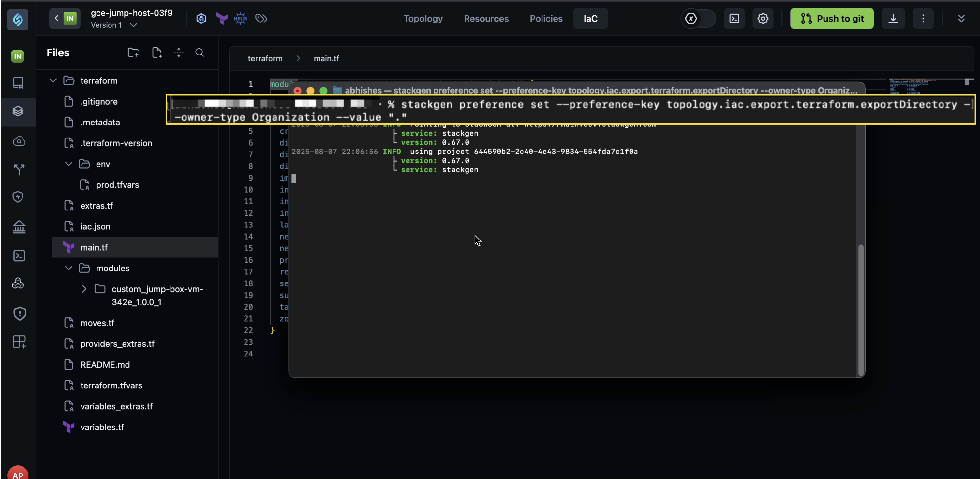980x479 pixels.
Task: Click the download icon near Push to git
Action: (893, 18)
